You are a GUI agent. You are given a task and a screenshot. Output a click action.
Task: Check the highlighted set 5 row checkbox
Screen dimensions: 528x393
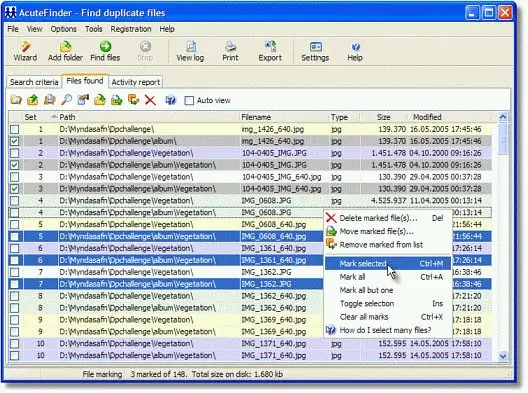click(x=14, y=236)
